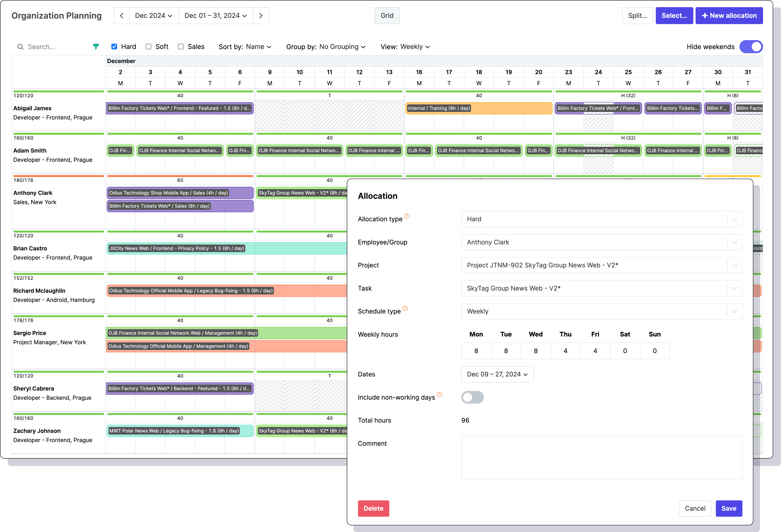
Task: Click Anthony Clark 180/176 capacity label
Action: point(23,180)
